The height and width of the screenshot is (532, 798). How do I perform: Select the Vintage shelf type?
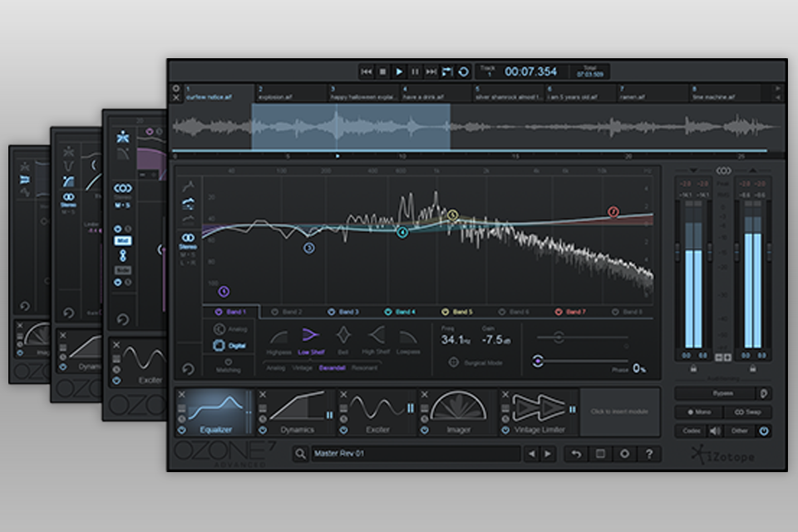pyautogui.click(x=302, y=367)
